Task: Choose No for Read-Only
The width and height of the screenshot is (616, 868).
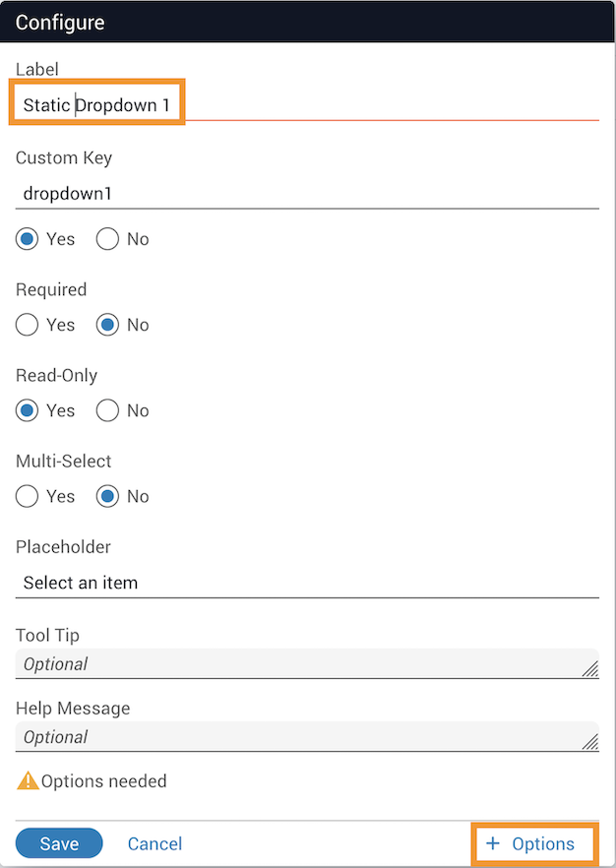Action: (107, 410)
